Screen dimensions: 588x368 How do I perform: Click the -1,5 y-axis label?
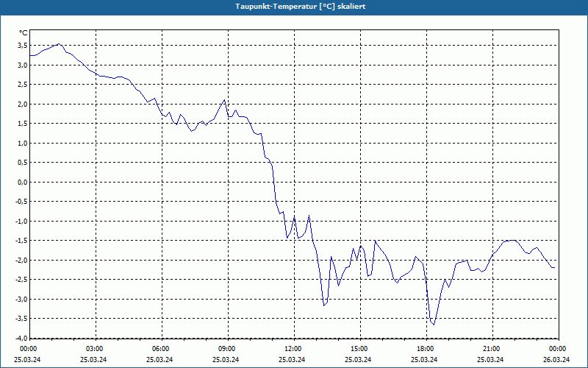(21, 241)
